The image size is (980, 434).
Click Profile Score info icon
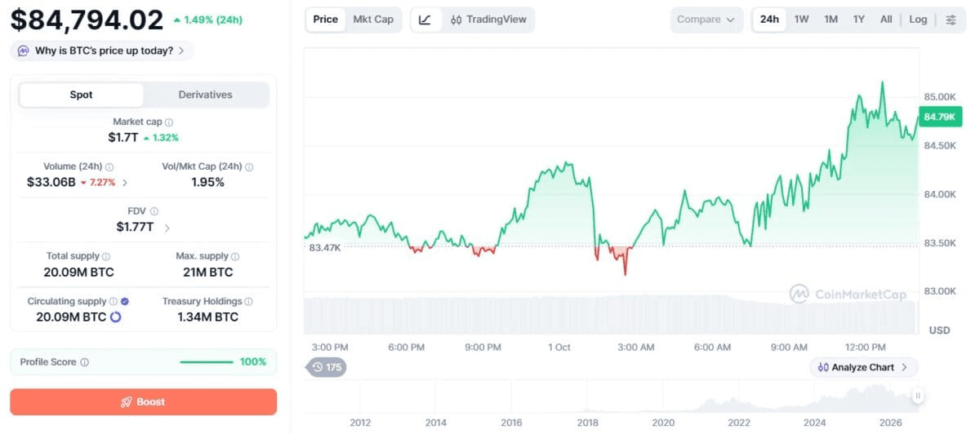coord(85,362)
